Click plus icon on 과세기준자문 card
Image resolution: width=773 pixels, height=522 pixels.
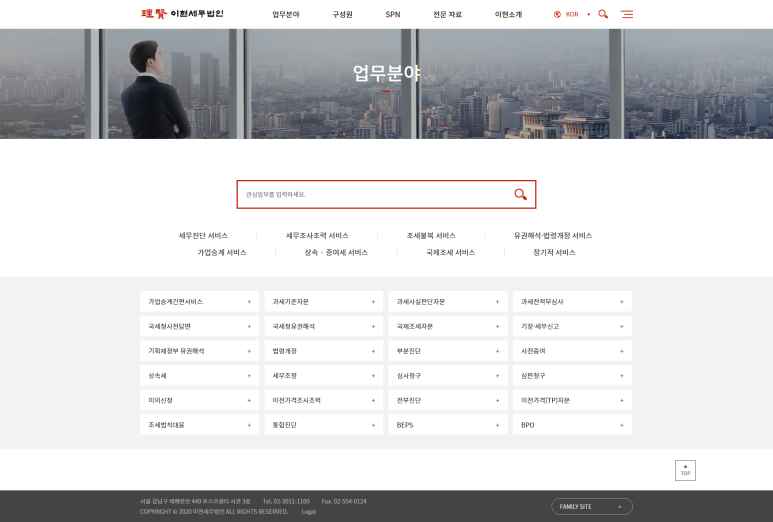(x=373, y=302)
